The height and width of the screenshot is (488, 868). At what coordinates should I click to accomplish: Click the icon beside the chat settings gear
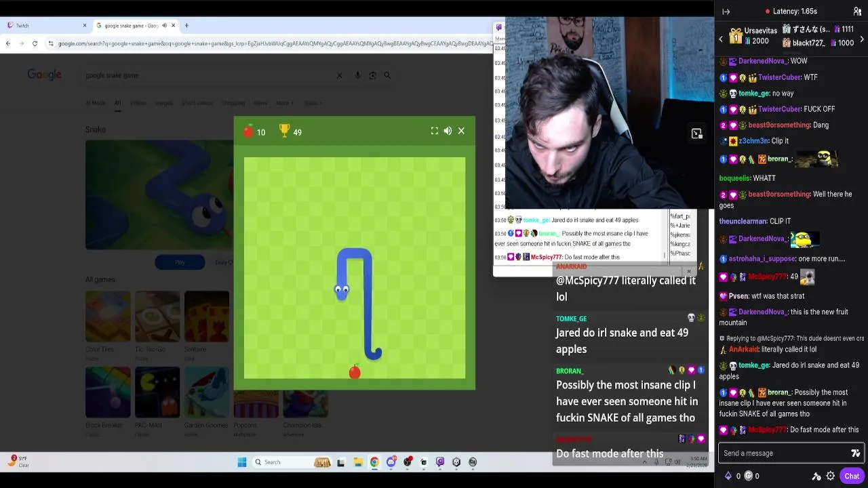816,476
